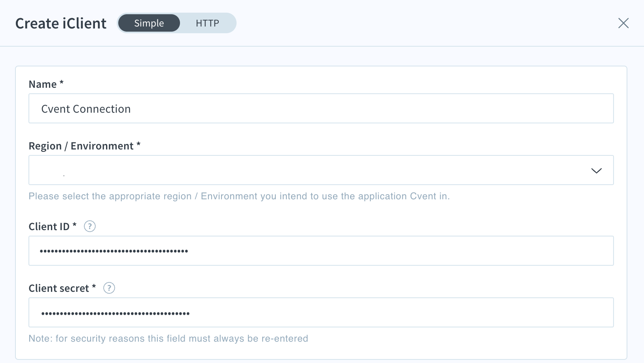Open help icon next to Client ID
The image size is (644, 363).
[x=90, y=226]
